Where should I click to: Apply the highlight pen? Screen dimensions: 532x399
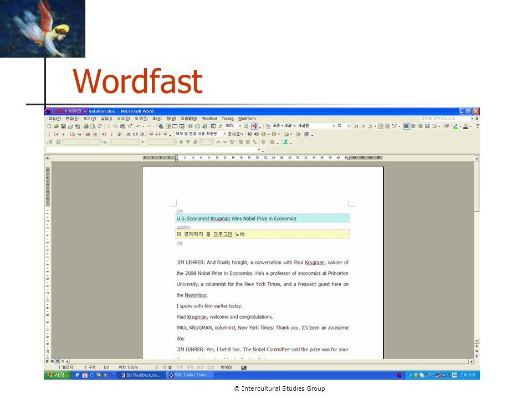(456, 126)
